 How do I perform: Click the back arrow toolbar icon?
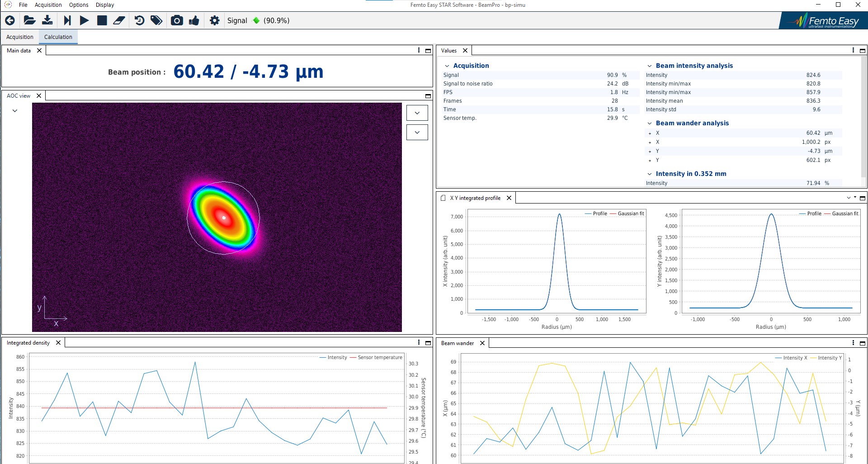[x=10, y=20]
